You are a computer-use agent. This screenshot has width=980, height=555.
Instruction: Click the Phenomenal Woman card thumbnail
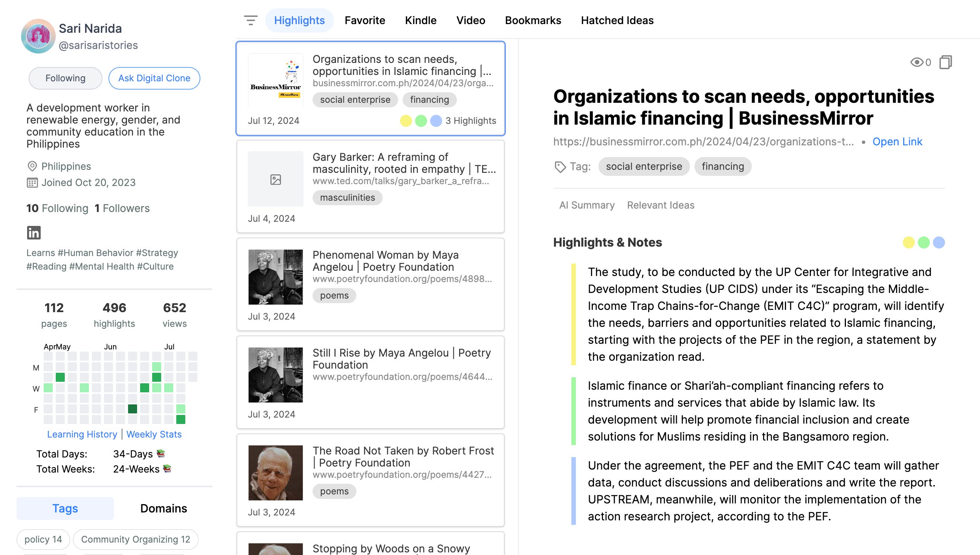pos(276,277)
